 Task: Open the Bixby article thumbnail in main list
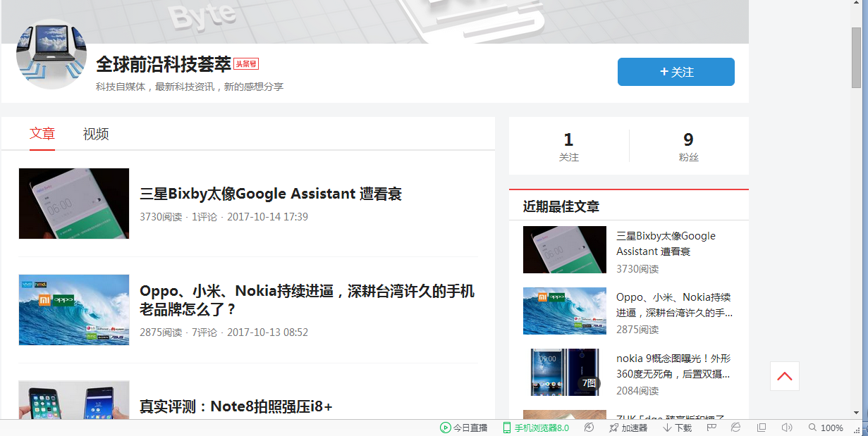(x=74, y=204)
